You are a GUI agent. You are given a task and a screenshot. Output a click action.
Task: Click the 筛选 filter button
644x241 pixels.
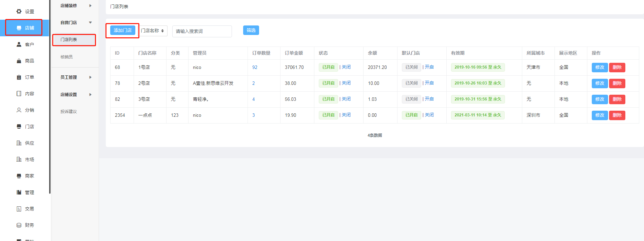251,30
